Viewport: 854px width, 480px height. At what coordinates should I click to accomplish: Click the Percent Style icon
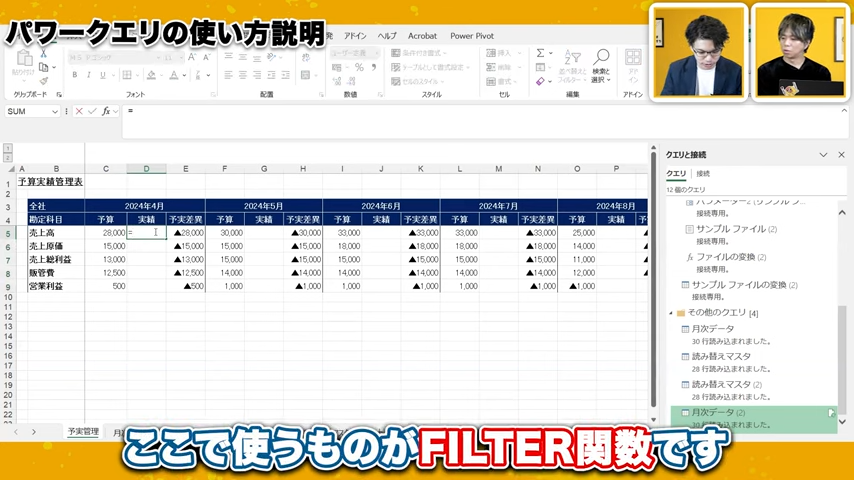pos(359,68)
